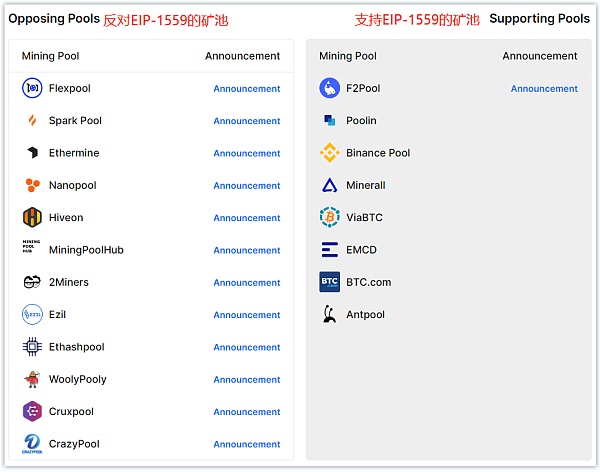Image resolution: width=600 pixels, height=472 pixels.
Task: Open the Cruxpool Announcement link
Action: point(247,412)
